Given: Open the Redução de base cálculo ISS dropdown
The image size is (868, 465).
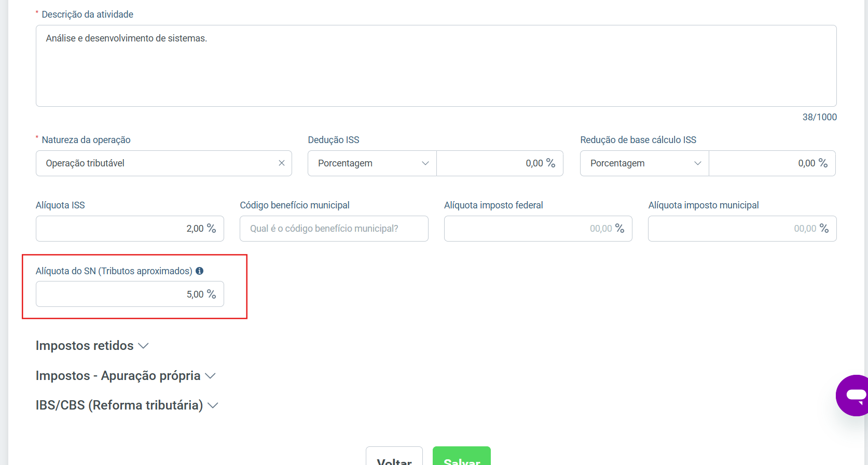Looking at the screenshot, I should pos(644,163).
